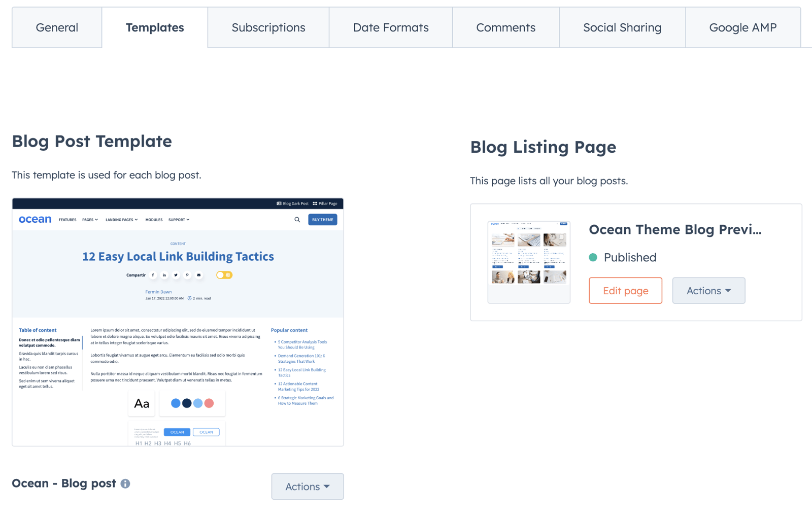Click the Facebook share icon in the preview

153,275
